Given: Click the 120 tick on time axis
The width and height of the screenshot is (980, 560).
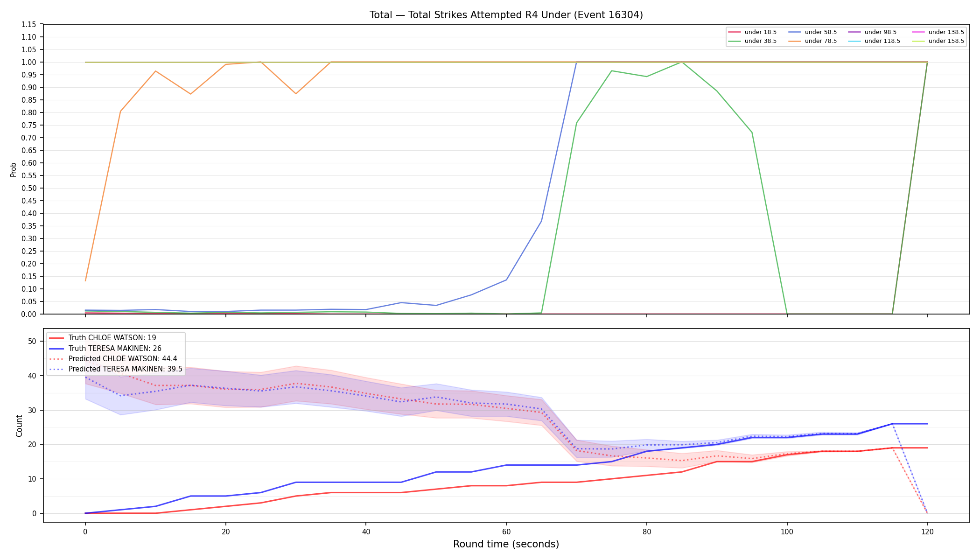Looking at the screenshot, I should 927,532.
